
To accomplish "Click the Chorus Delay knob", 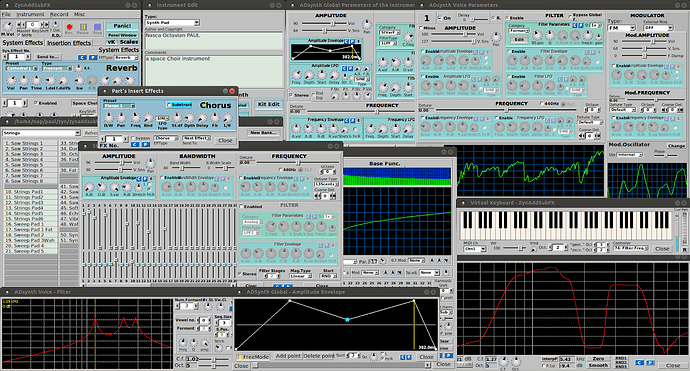I will pyautogui.click(x=202, y=118).
